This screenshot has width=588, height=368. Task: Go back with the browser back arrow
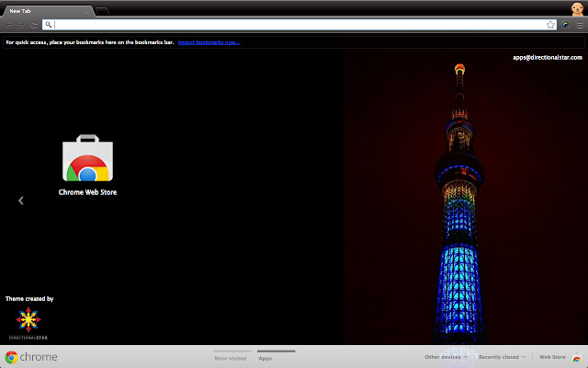[8, 25]
